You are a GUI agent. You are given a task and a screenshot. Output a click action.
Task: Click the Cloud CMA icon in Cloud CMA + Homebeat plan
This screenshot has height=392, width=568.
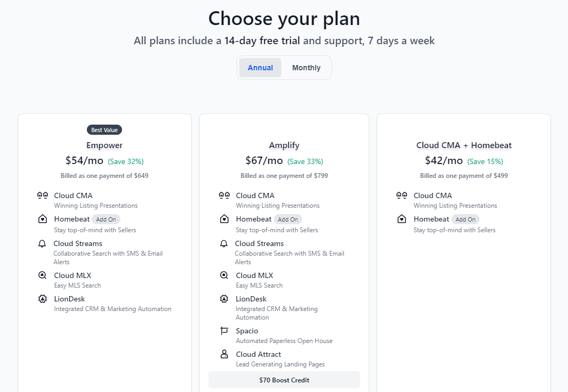[401, 197]
